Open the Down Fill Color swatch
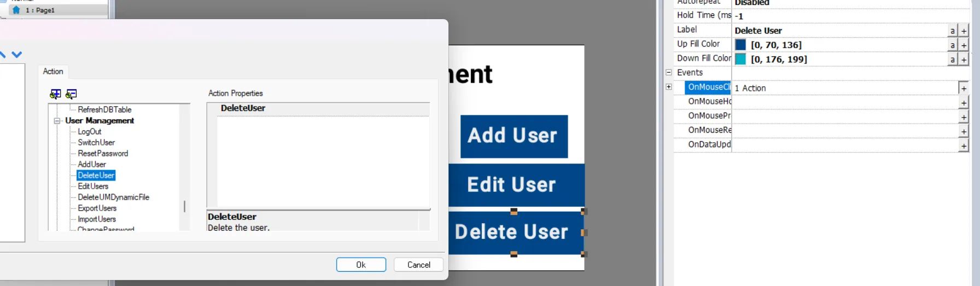Screen dimensions: 980x286 [x=740, y=59]
